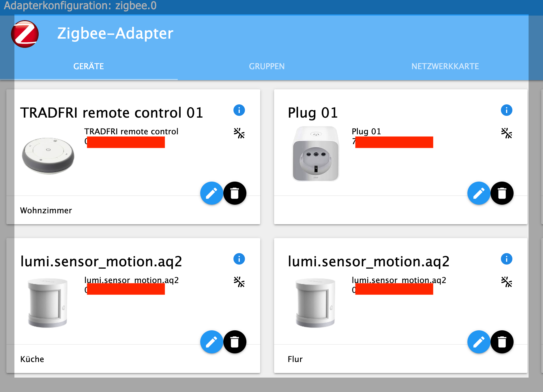This screenshot has height=392, width=543.
Task: Click the Plug 01 socket image
Action: (316, 154)
